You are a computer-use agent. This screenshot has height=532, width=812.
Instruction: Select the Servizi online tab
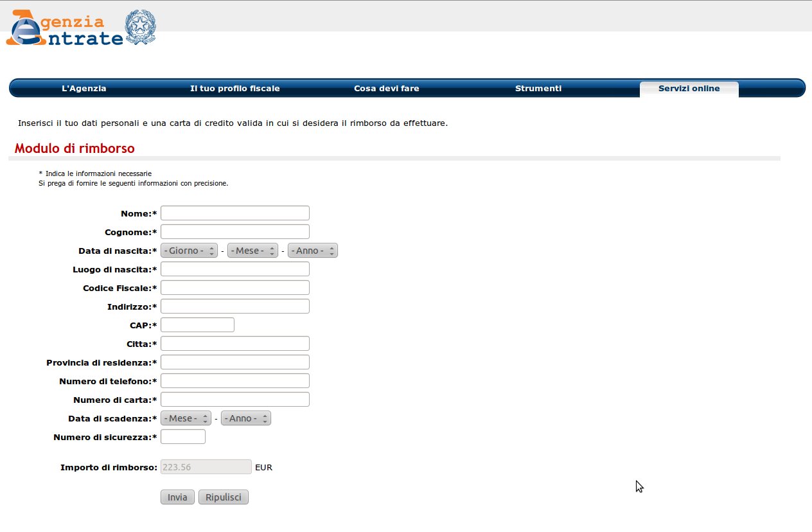point(689,89)
